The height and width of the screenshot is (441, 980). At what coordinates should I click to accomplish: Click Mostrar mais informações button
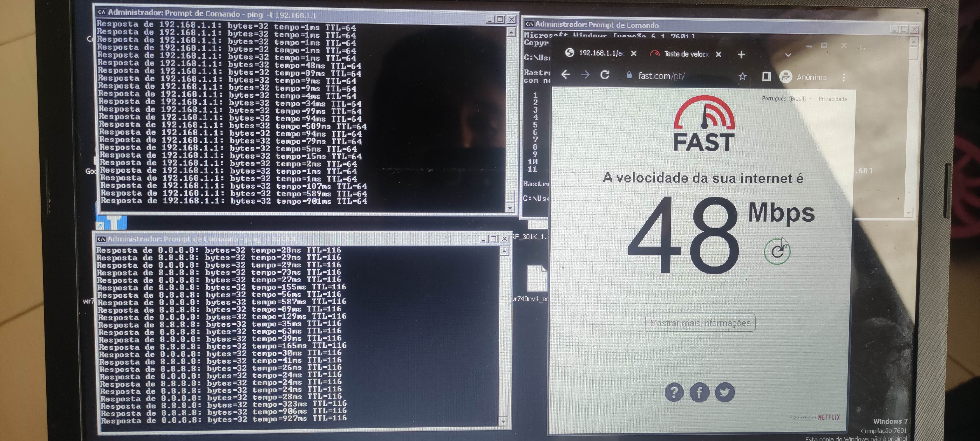point(700,323)
